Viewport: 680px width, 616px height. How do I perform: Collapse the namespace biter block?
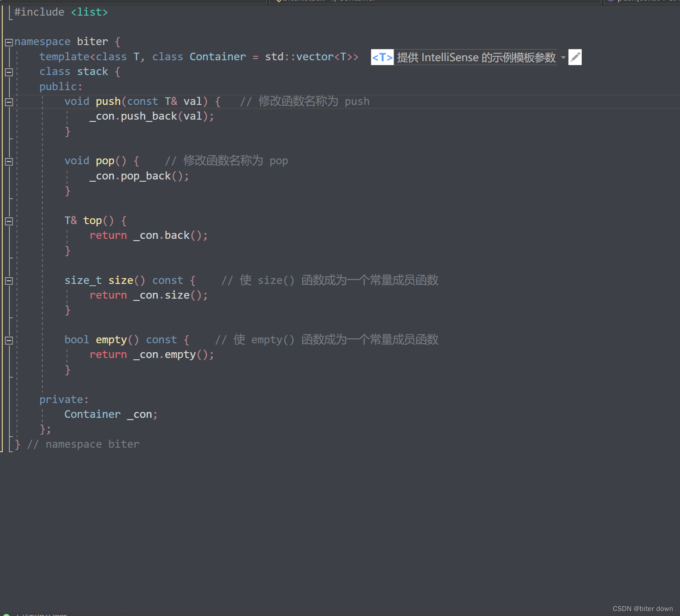tap(8, 42)
